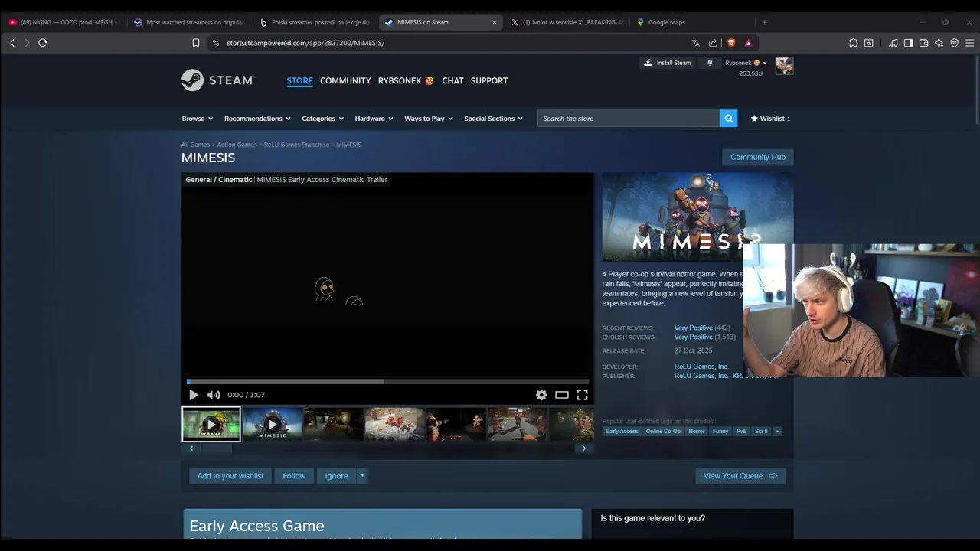Open the SUPPORT menu item

489,80
